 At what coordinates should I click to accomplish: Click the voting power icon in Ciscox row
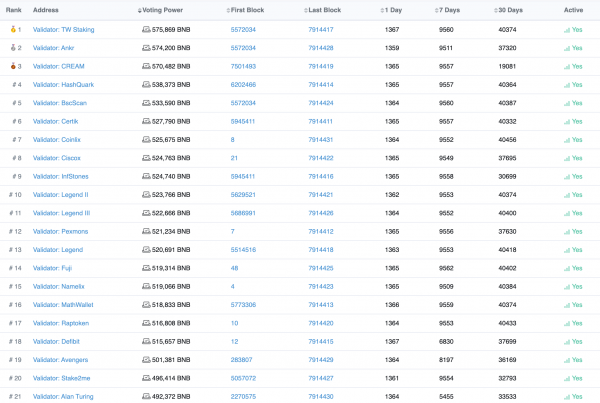click(x=146, y=158)
